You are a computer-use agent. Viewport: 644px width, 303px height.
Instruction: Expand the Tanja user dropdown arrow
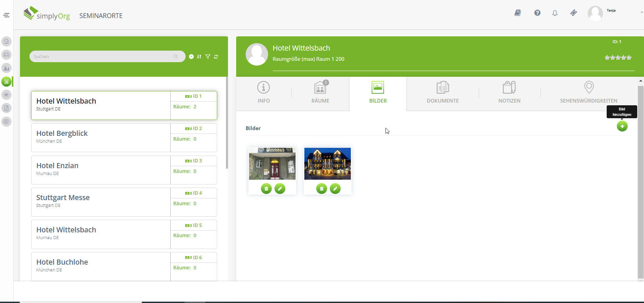(641, 12)
